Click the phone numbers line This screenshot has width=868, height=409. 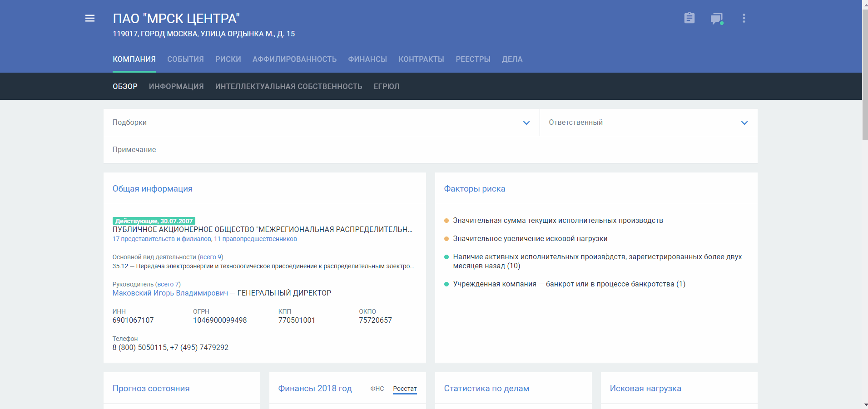point(170,348)
